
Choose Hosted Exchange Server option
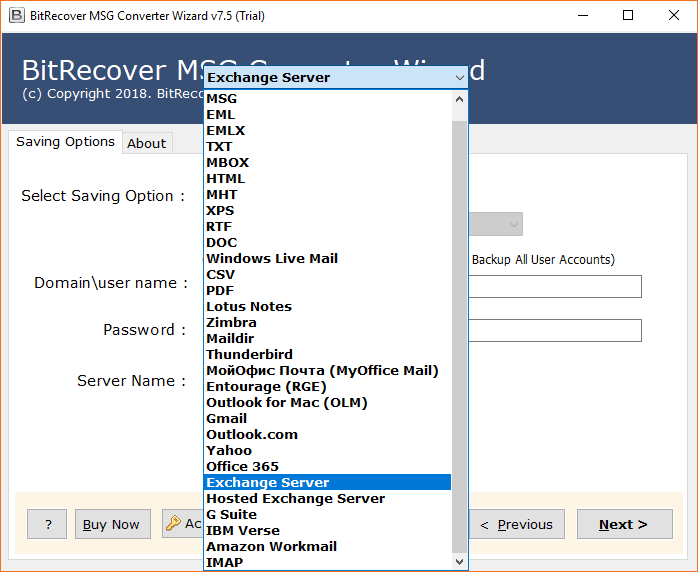(x=327, y=499)
